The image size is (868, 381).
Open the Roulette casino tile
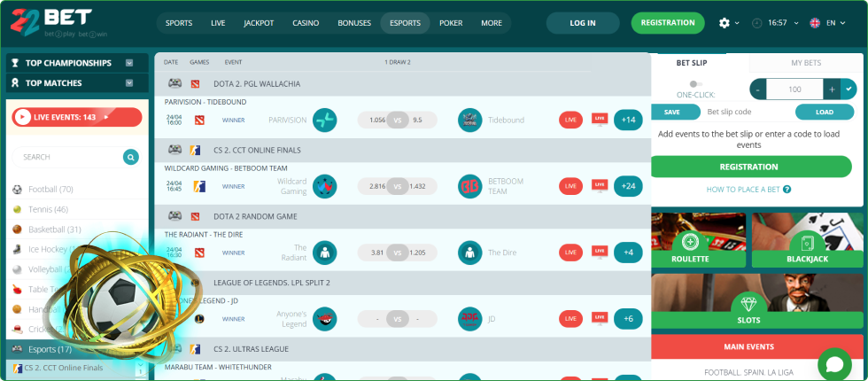tap(699, 240)
